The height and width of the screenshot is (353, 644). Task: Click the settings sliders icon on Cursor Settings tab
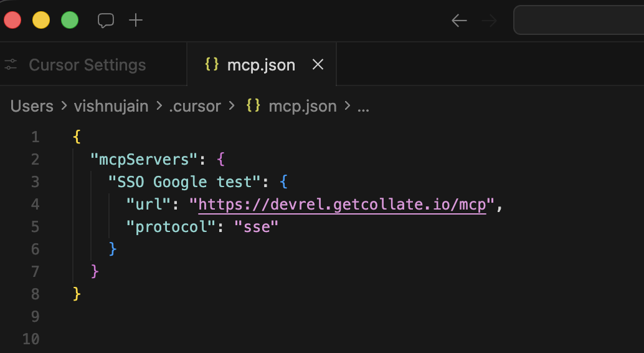pyautogui.click(x=11, y=65)
